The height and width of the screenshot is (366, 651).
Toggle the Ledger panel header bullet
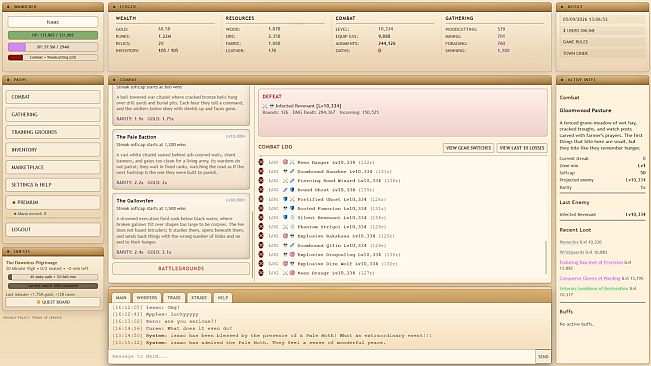[114, 7]
